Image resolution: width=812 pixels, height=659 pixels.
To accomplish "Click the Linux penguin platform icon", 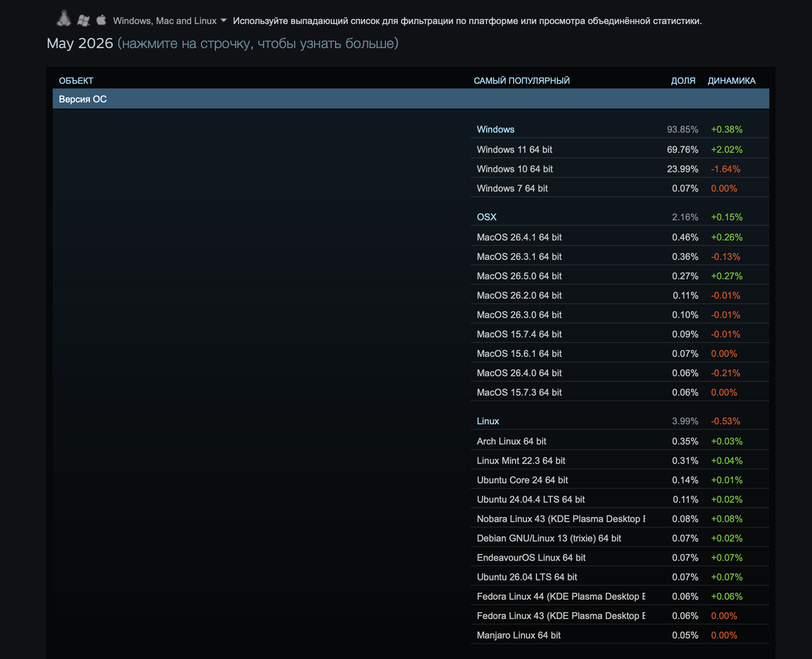I will (64, 19).
